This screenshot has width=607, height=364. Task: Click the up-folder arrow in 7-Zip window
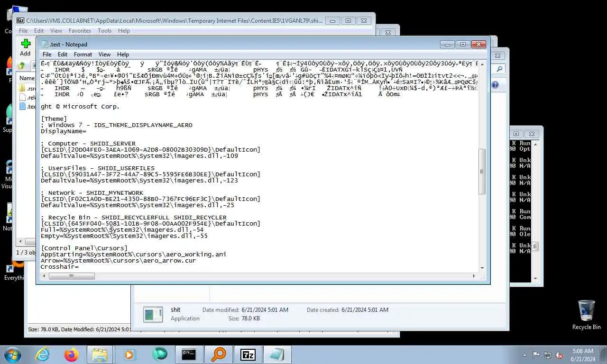pos(21,66)
